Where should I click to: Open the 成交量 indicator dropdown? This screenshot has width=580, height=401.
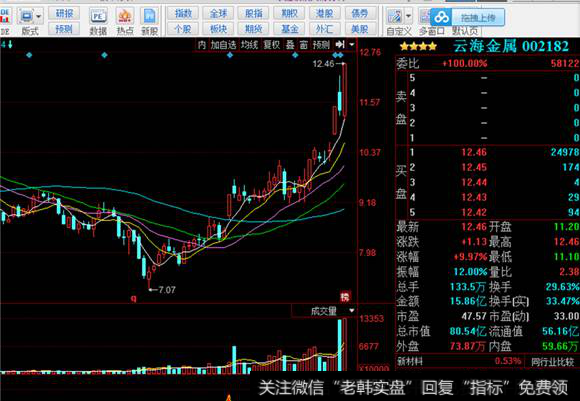[352, 310]
